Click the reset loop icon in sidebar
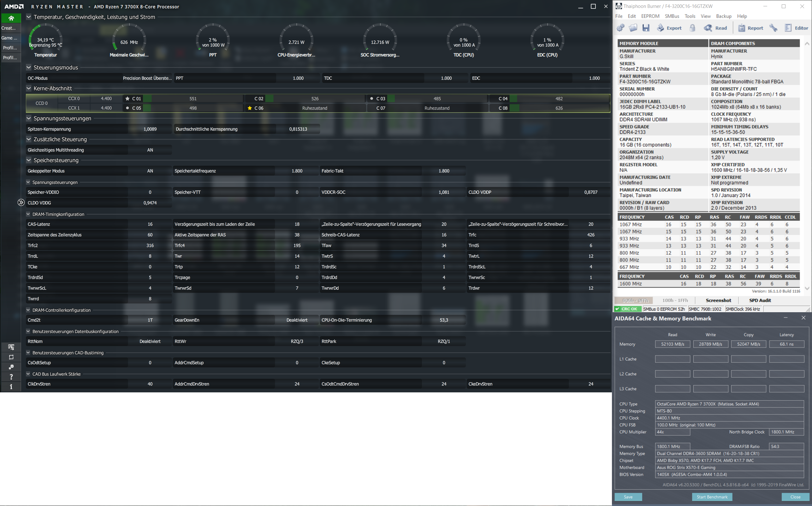Screen dimensions: 812x506 tap(11, 357)
